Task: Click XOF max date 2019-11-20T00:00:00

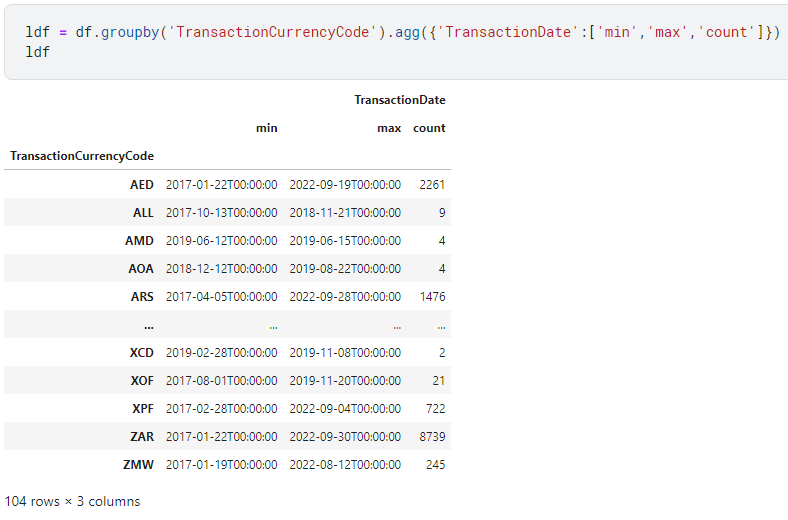Action: click(345, 381)
